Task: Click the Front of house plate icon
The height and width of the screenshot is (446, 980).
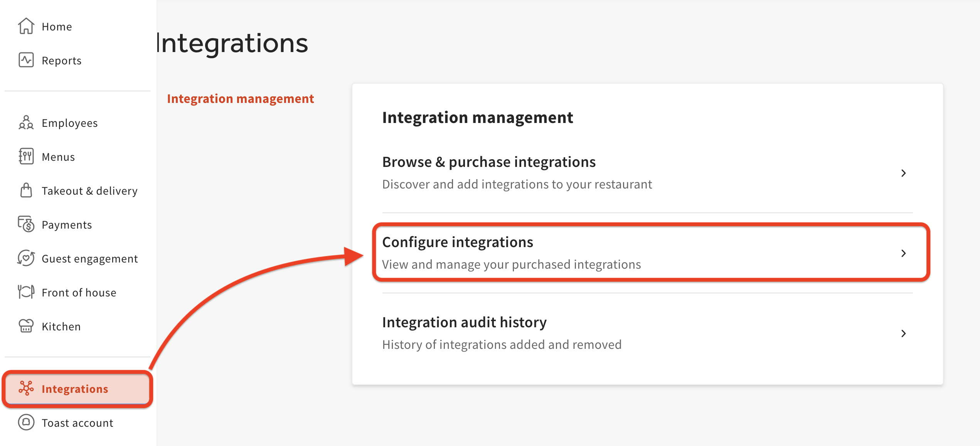Action: (x=26, y=292)
